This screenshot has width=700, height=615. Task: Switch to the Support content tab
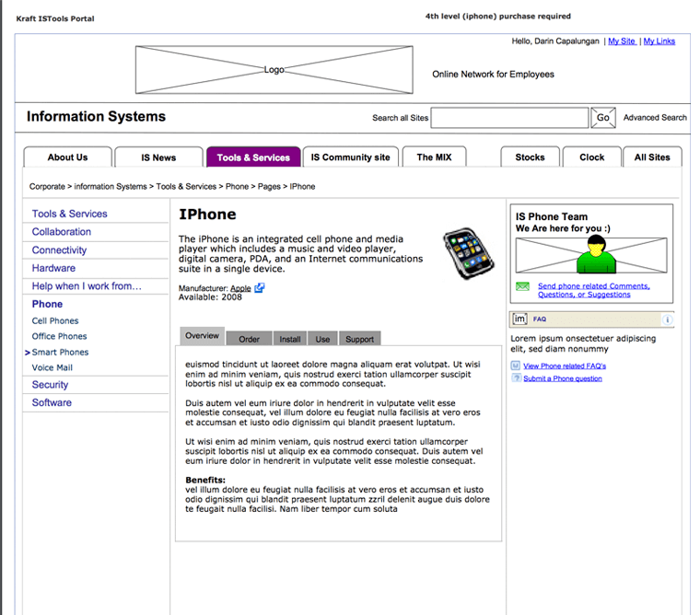(360, 339)
